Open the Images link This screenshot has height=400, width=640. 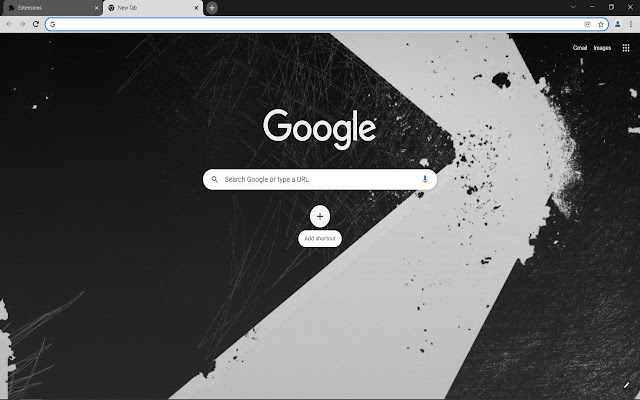click(x=602, y=48)
